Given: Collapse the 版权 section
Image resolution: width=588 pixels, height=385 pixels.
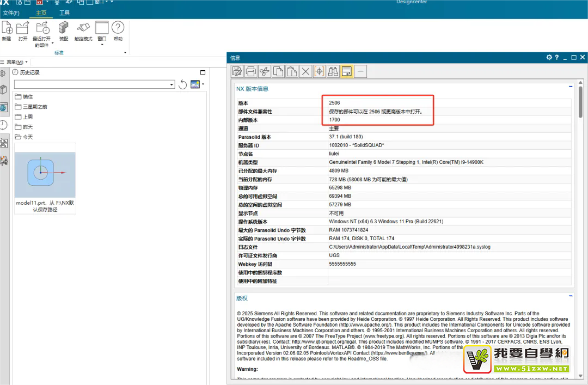Looking at the screenshot, I should click(x=571, y=296).
